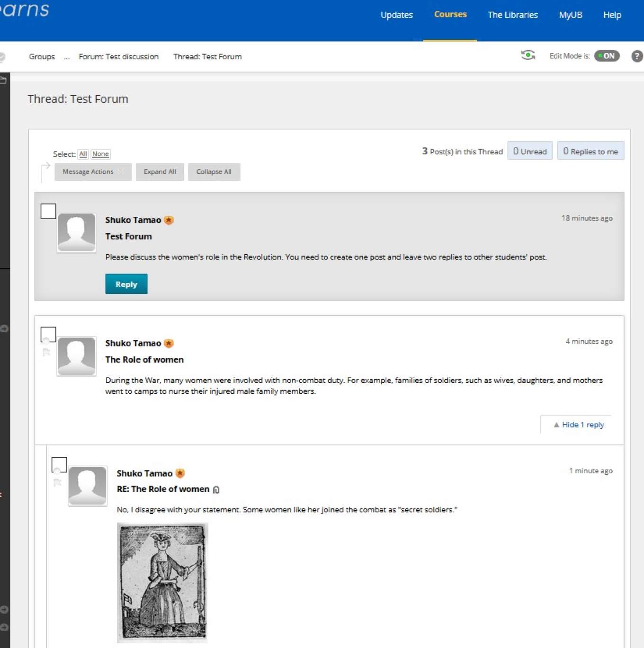This screenshot has height=648, width=644.
Task: Click flag icon on The Role of women post
Action: click(46, 352)
